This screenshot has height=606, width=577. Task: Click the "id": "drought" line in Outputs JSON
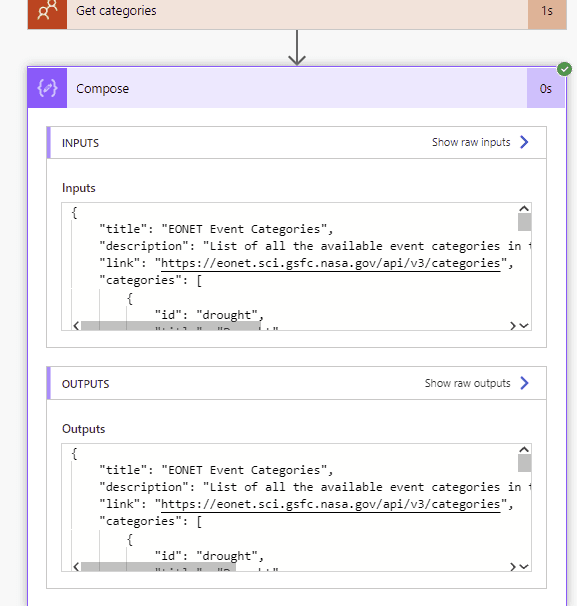pos(209,556)
